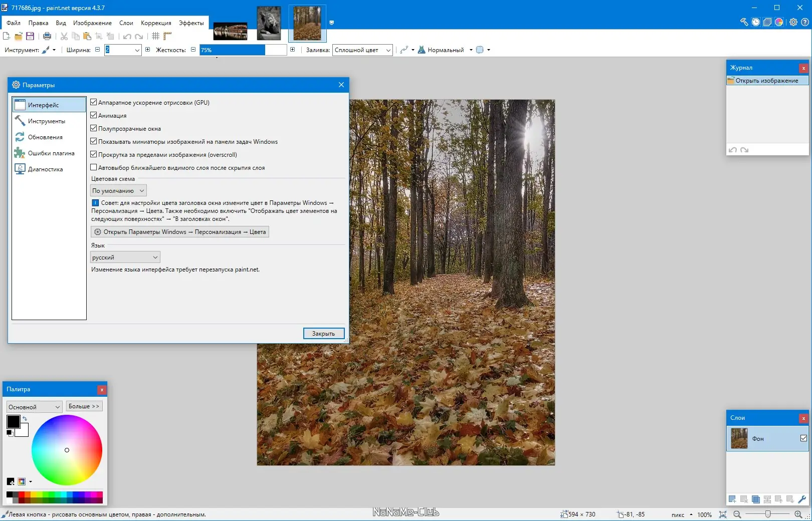Open the пикс units dropdown in status bar
The image size is (812, 521).
682,514
